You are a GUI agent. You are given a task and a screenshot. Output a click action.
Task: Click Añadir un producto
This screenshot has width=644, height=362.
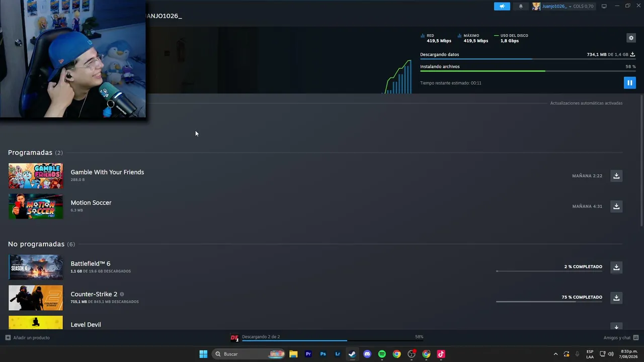click(x=28, y=338)
